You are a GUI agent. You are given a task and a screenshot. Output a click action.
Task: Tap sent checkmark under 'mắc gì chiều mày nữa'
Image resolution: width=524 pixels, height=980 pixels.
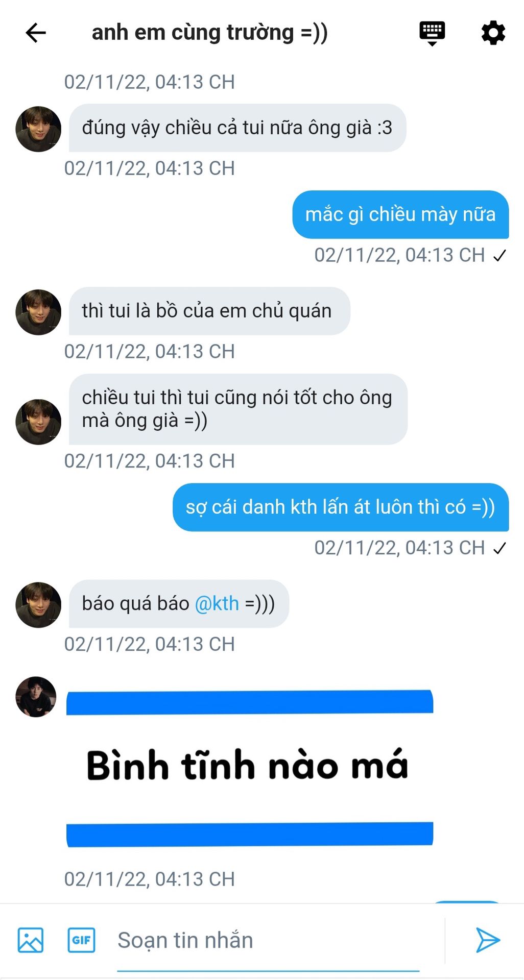pyautogui.click(x=499, y=255)
